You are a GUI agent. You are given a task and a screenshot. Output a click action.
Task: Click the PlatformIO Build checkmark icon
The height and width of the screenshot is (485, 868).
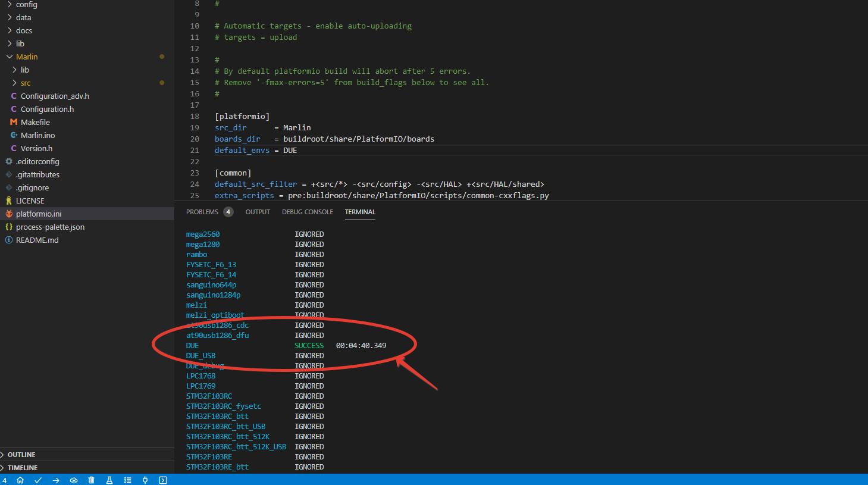coord(38,480)
